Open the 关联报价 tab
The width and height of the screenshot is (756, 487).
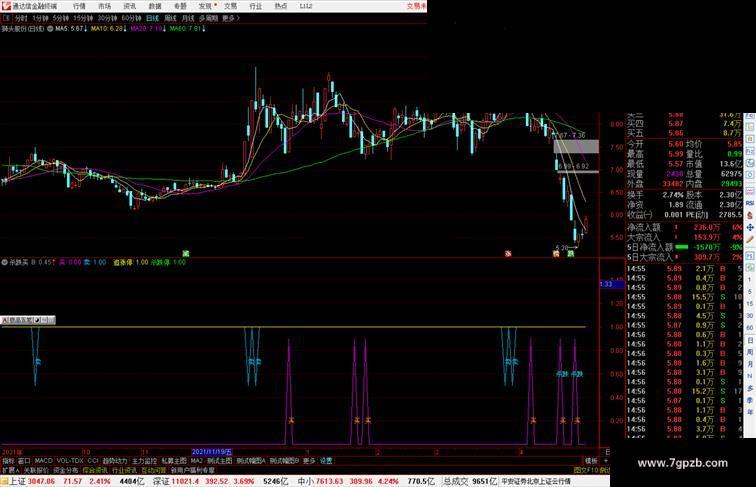(36, 470)
